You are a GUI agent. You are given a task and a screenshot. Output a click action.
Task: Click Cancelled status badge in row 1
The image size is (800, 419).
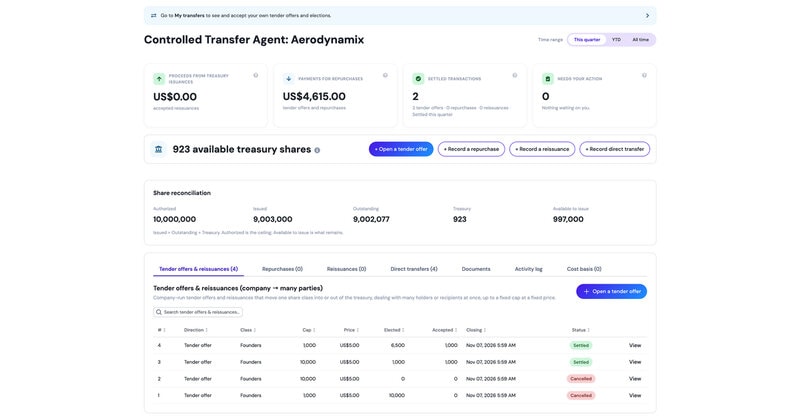581,396
